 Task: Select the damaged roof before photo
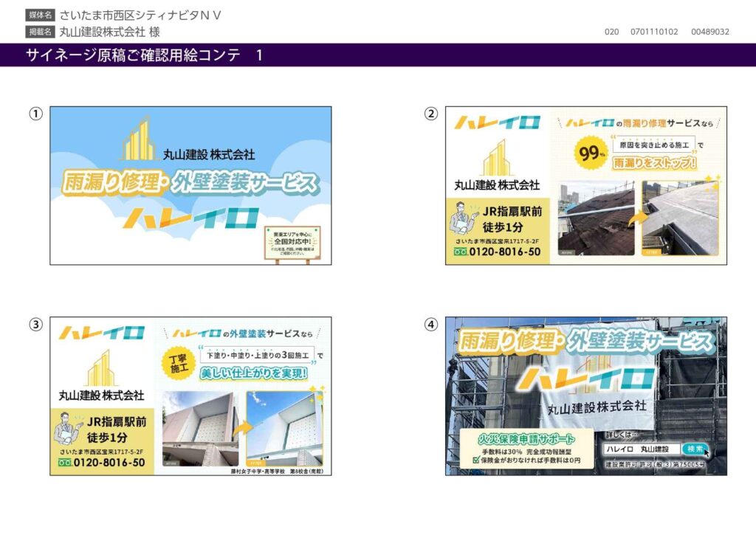coord(596,218)
